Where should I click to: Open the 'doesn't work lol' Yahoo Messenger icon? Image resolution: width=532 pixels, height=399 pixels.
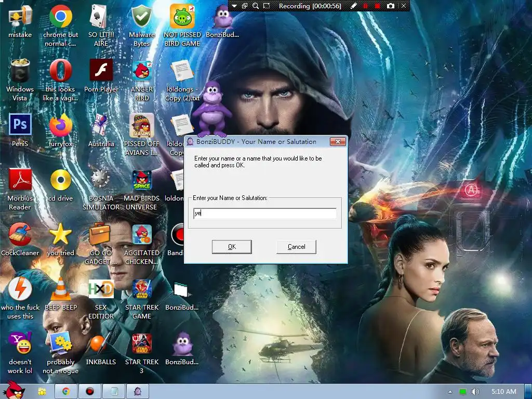[20, 353]
